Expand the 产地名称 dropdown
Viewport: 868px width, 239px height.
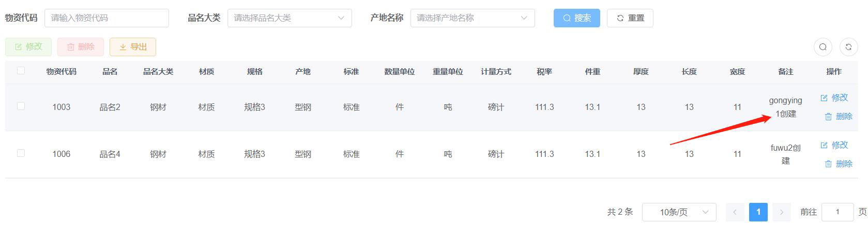coord(473,18)
